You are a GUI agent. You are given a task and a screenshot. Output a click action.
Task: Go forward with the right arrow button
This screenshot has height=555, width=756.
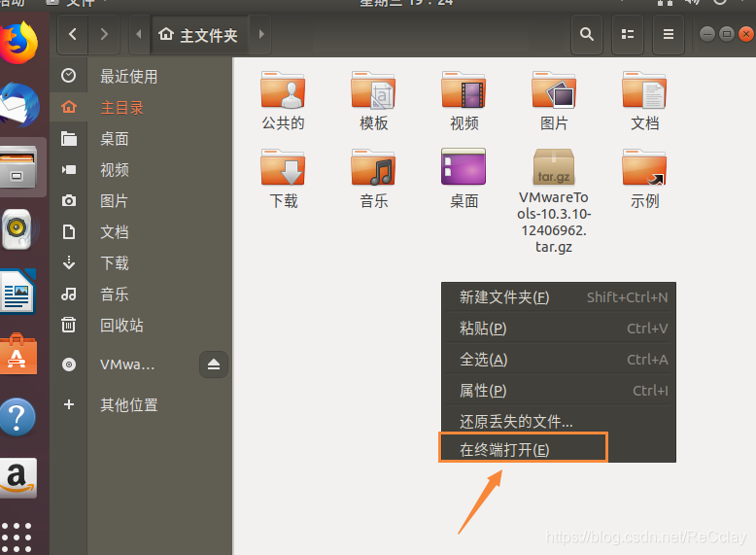[104, 34]
